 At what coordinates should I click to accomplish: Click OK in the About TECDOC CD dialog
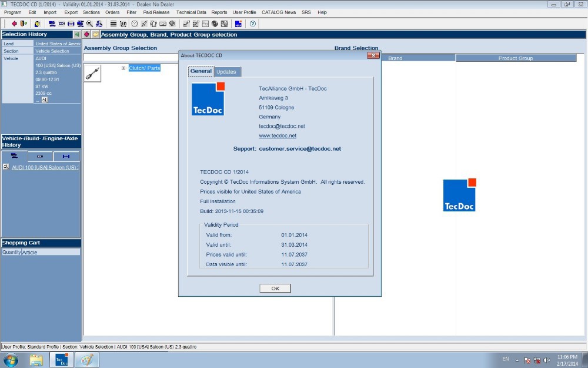275,289
